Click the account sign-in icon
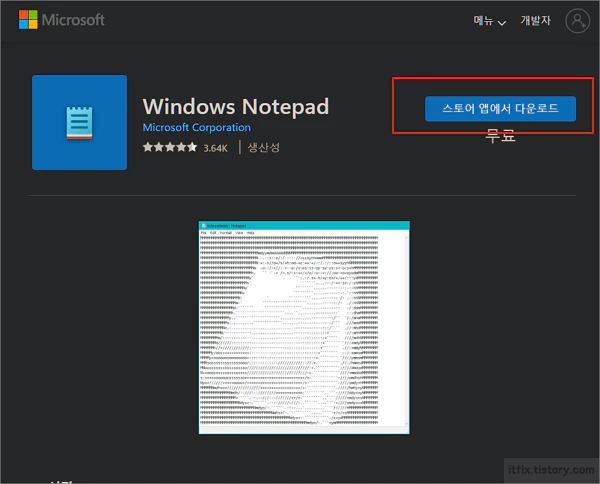The width and height of the screenshot is (600, 484). click(x=577, y=21)
